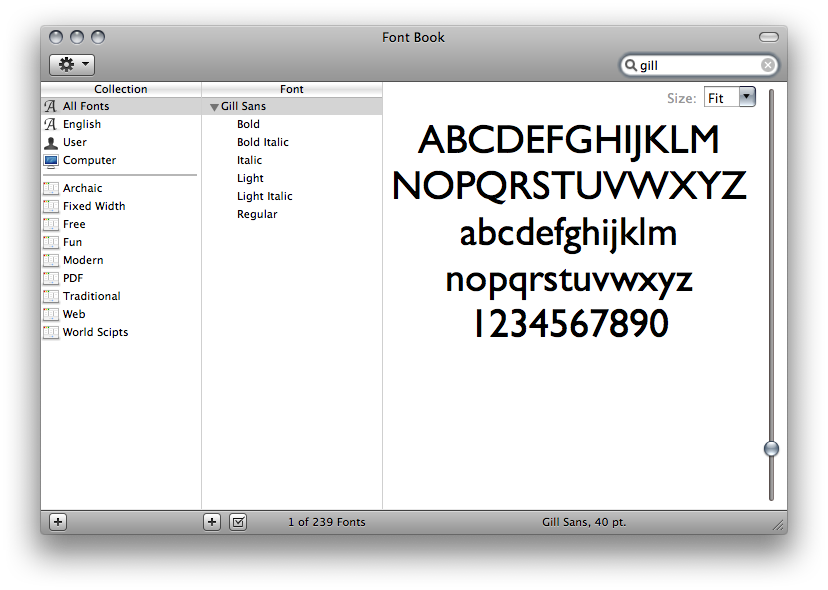
Task: Add a new collection with plus button
Action: [x=57, y=521]
